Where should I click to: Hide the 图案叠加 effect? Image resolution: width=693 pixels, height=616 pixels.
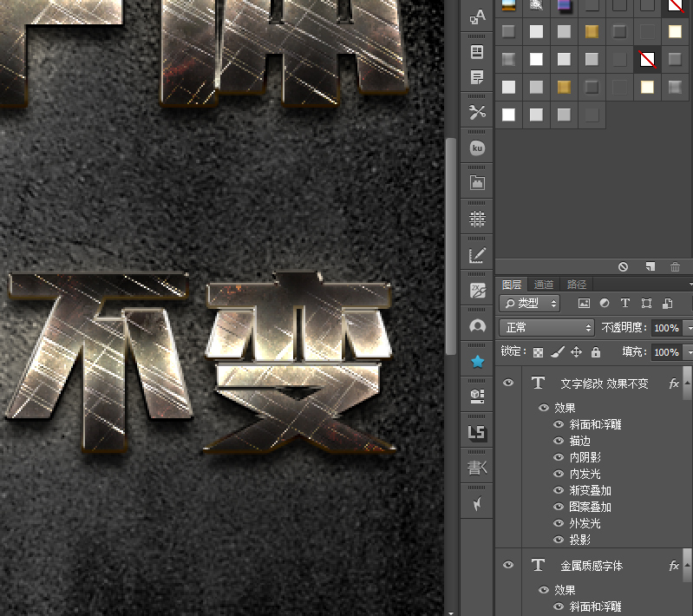coord(559,507)
